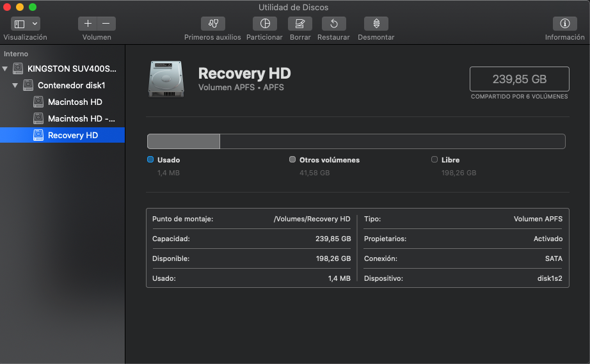The image size is (590, 364).
Task: Click the 239,85 GB capacity box
Action: coord(519,79)
